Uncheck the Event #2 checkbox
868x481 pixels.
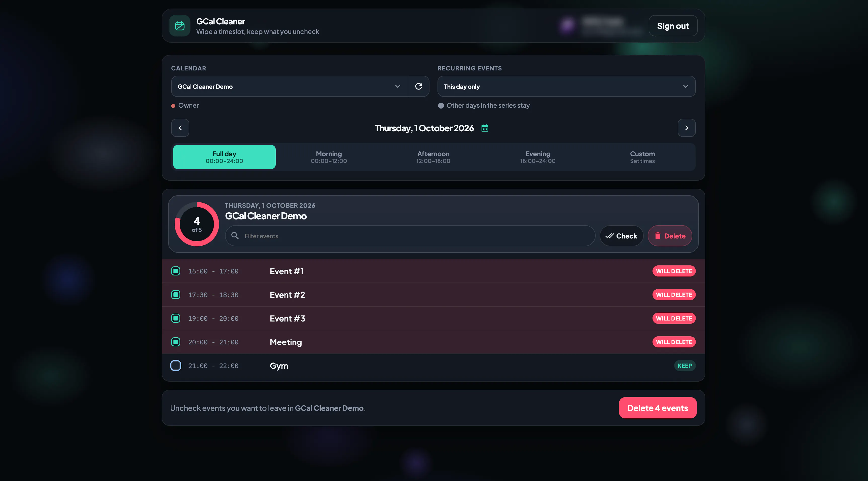(x=175, y=294)
